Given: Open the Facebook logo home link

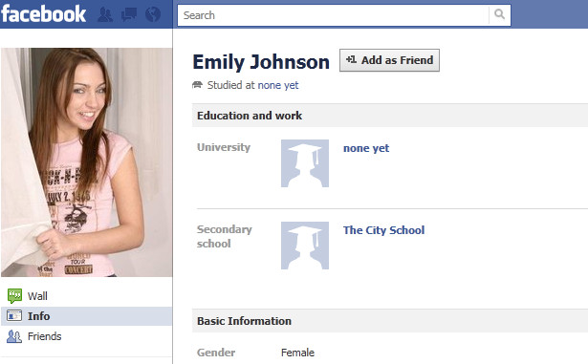Looking at the screenshot, I should tap(43, 14).
